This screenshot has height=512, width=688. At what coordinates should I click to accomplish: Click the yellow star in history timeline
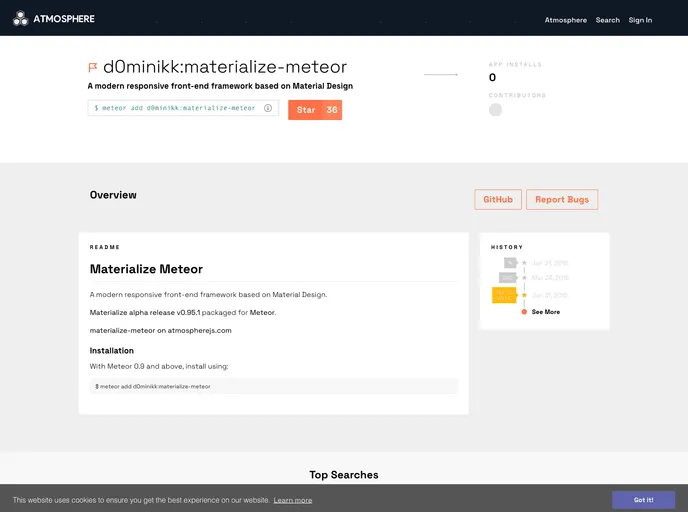coord(524,295)
